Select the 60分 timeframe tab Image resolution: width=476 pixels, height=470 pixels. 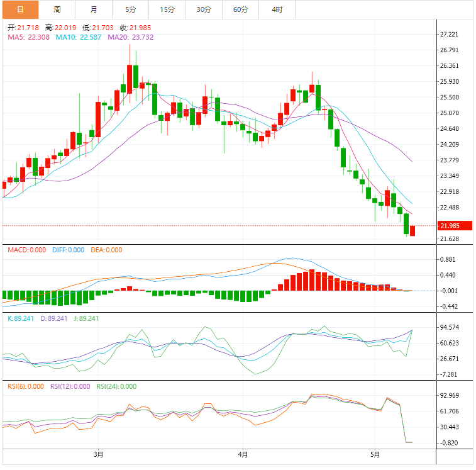[x=240, y=9]
